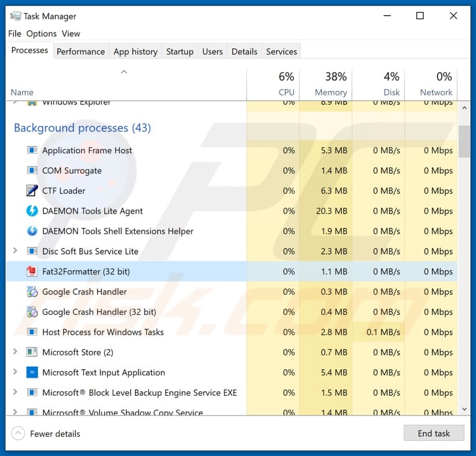Click the red Fat32Formatter process icon
The image size is (476, 456).
32,271
